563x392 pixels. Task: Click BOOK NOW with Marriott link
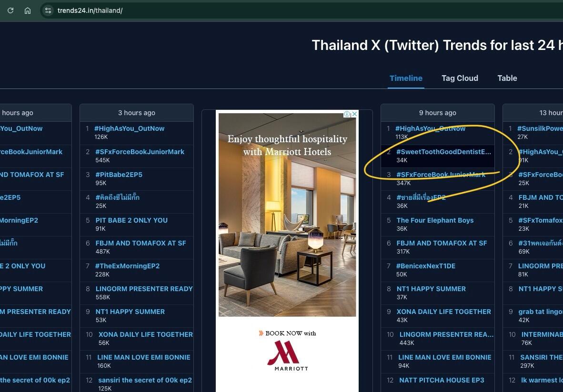[287, 333]
